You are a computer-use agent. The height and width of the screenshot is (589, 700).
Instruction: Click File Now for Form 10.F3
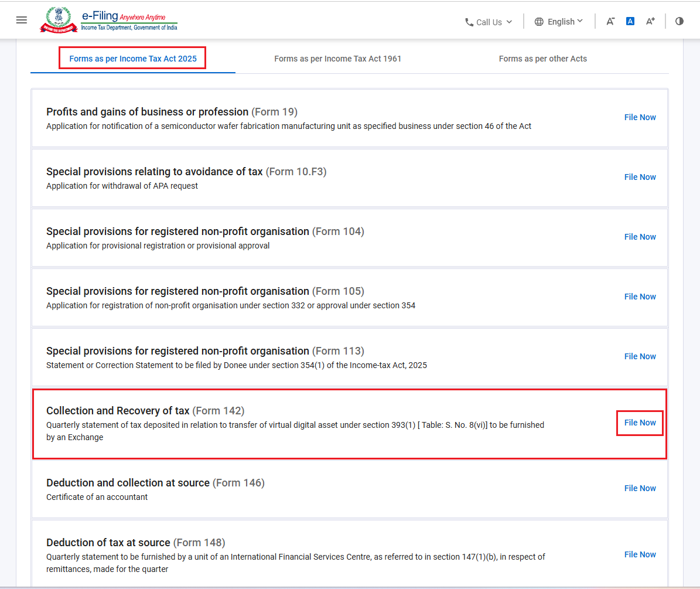[x=640, y=177]
